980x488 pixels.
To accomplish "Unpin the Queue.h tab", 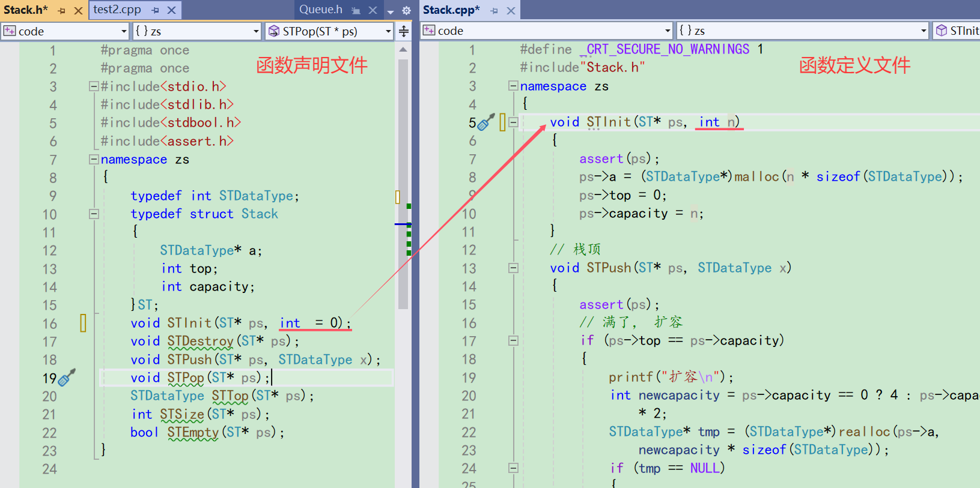I will pos(356,10).
